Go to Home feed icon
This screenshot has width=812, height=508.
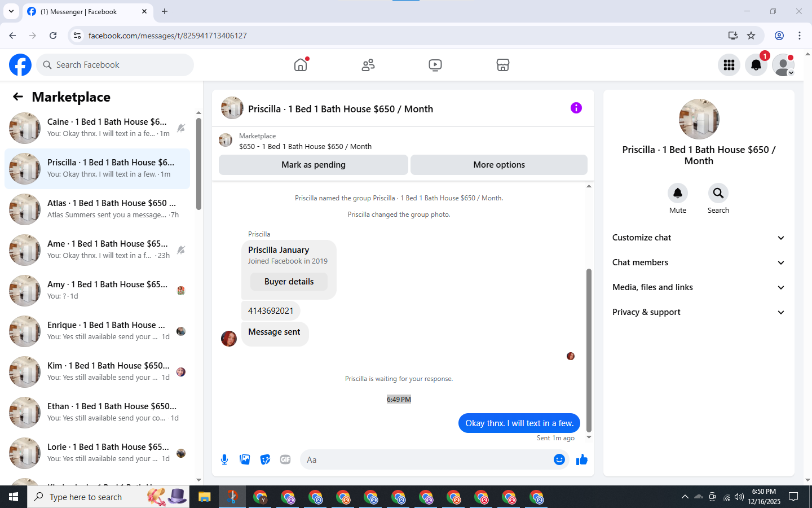pyautogui.click(x=301, y=65)
